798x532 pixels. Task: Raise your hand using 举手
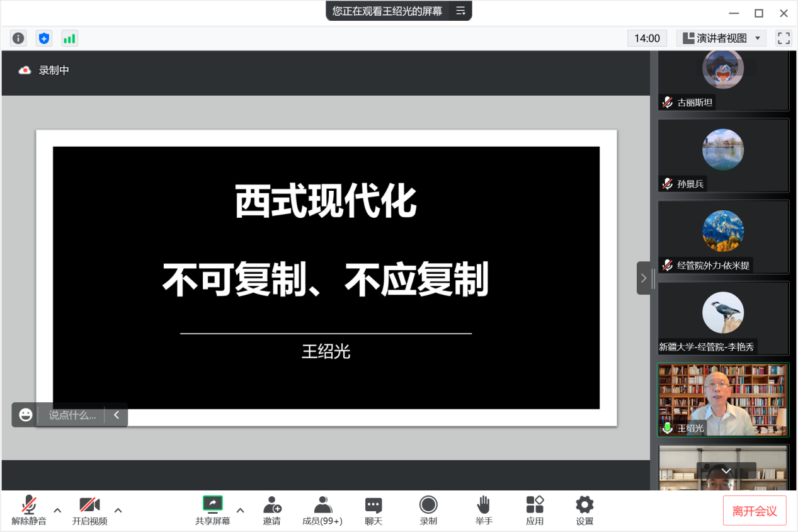click(x=483, y=510)
